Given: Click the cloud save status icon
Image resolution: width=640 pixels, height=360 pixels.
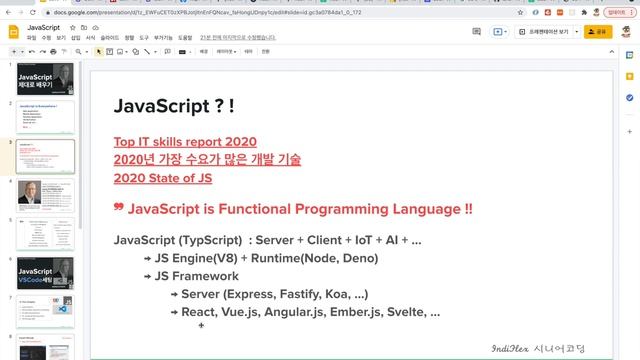Looking at the screenshot, I should pyautogui.click(x=96, y=28).
